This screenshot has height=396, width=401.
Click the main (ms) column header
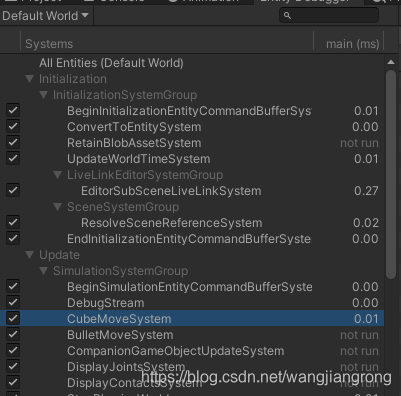pos(352,44)
